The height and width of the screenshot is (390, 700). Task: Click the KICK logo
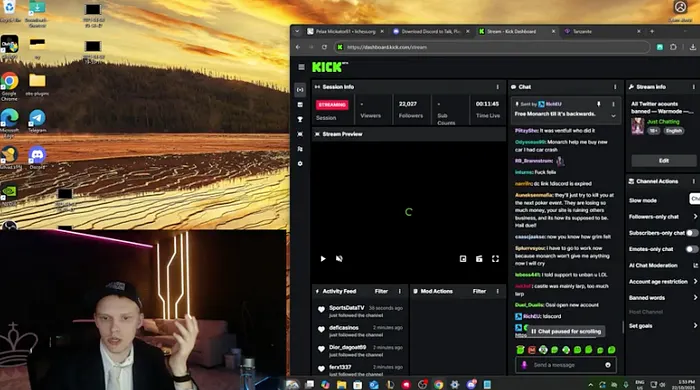click(329, 67)
